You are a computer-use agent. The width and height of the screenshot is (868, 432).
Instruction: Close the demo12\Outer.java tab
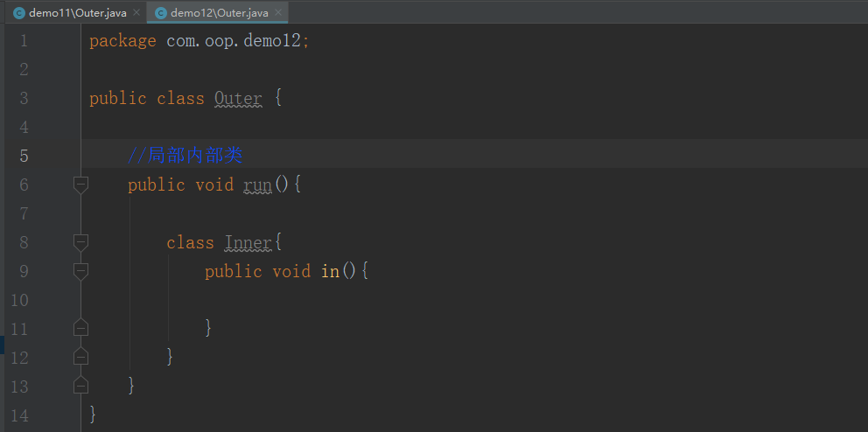point(278,13)
